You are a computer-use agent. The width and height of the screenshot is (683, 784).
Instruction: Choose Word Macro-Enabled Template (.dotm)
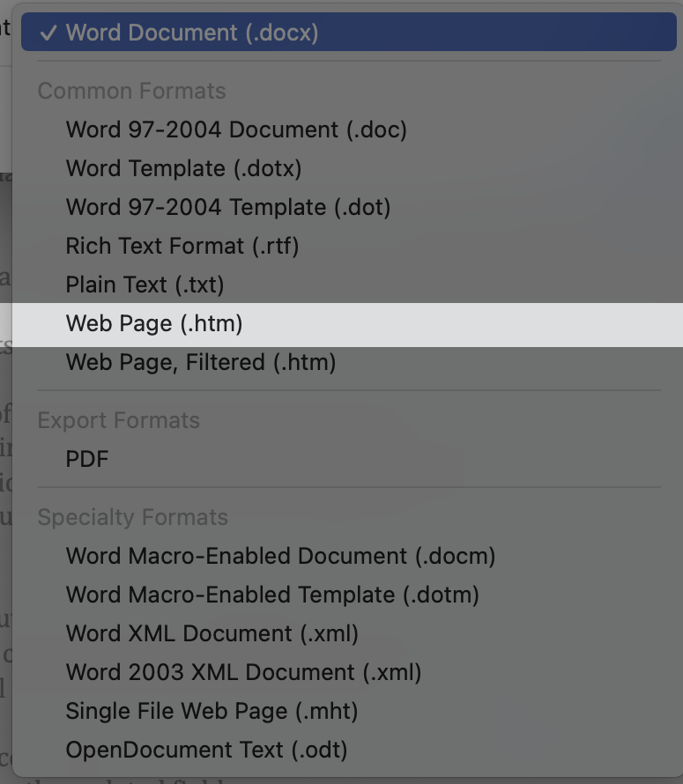pos(349,595)
